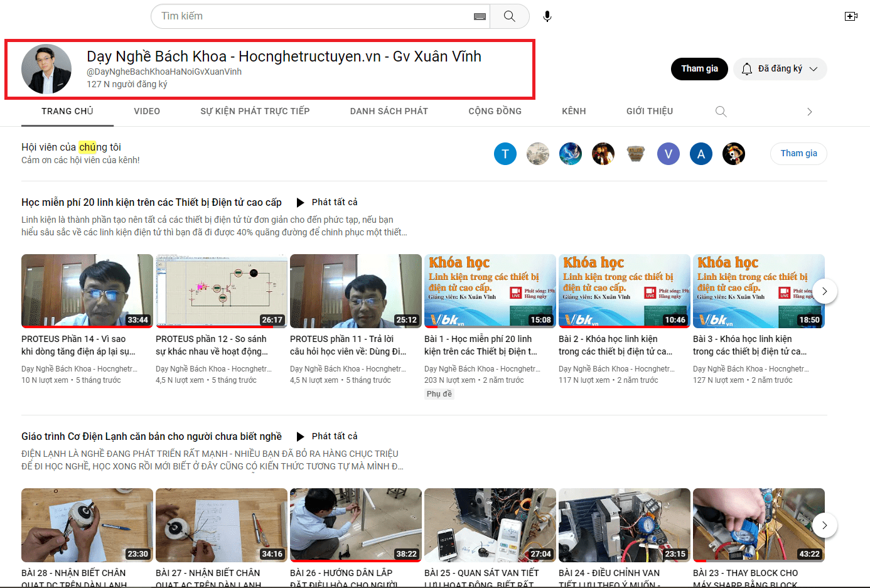870x588 pixels.
Task: Click title PROTEUS Phần 14 - Vì sao
Action: 78,345
